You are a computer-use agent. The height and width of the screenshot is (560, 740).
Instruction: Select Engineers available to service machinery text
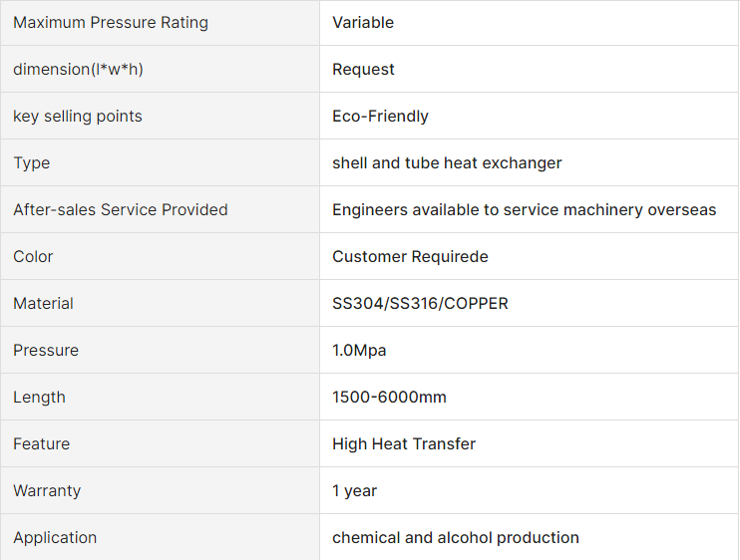click(x=488, y=210)
